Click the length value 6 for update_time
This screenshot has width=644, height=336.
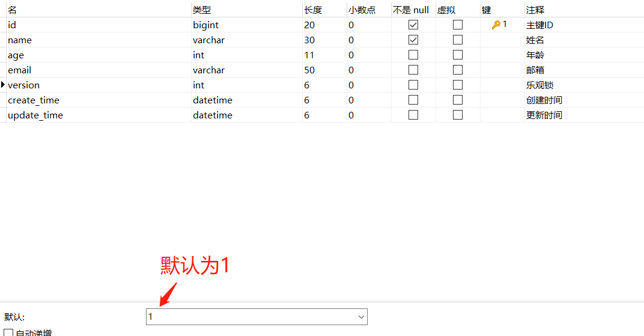point(324,115)
